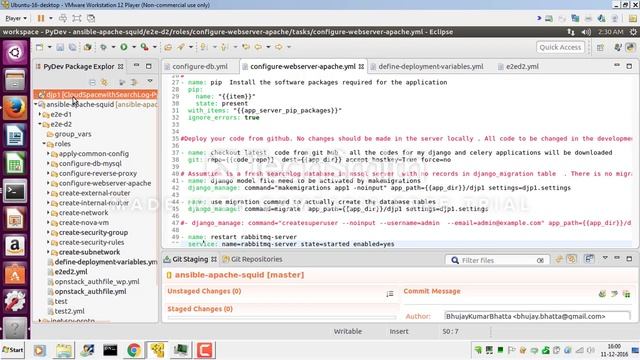Click the Save toolbar icon
The height and width of the screenshot is (360, 640).
click(60, 47)
